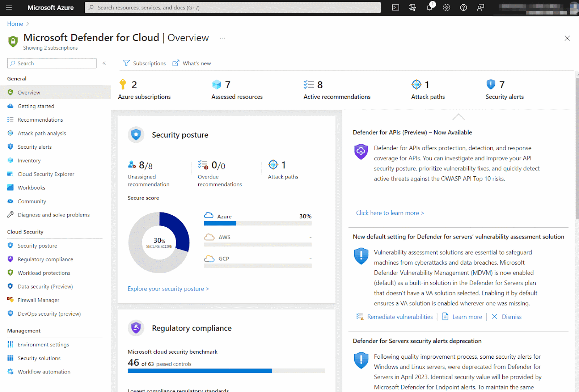Open Overview in the left menu
Image resolution: width=579 pixels, height=392 pixels.
coord(55,92)
